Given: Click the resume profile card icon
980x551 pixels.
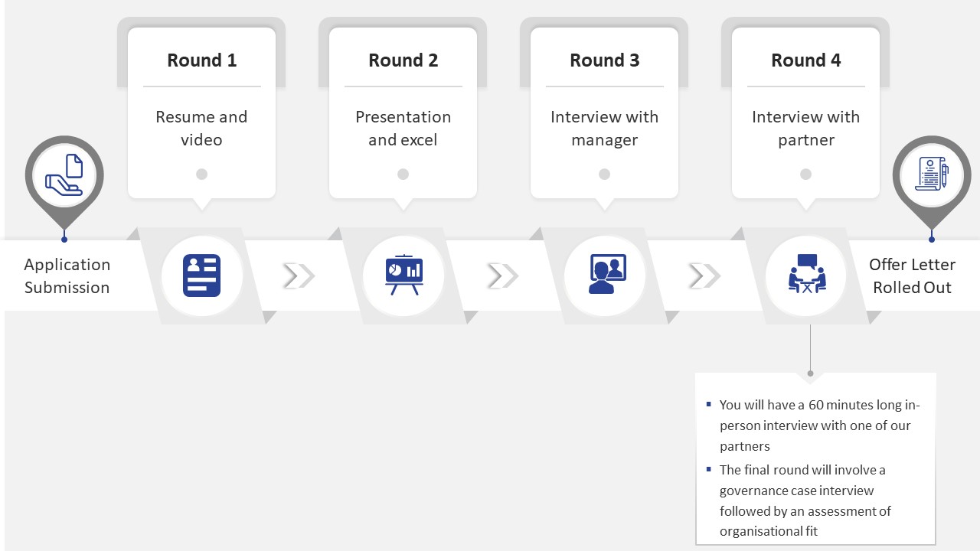Looking at the screenshot, I should tap(201, 275).
